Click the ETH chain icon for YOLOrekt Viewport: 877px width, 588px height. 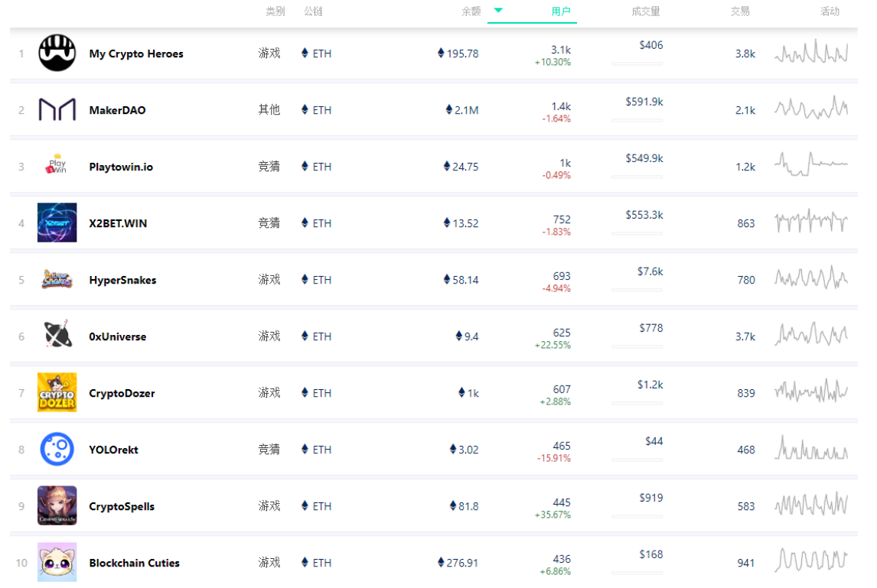tap(305, 449)
